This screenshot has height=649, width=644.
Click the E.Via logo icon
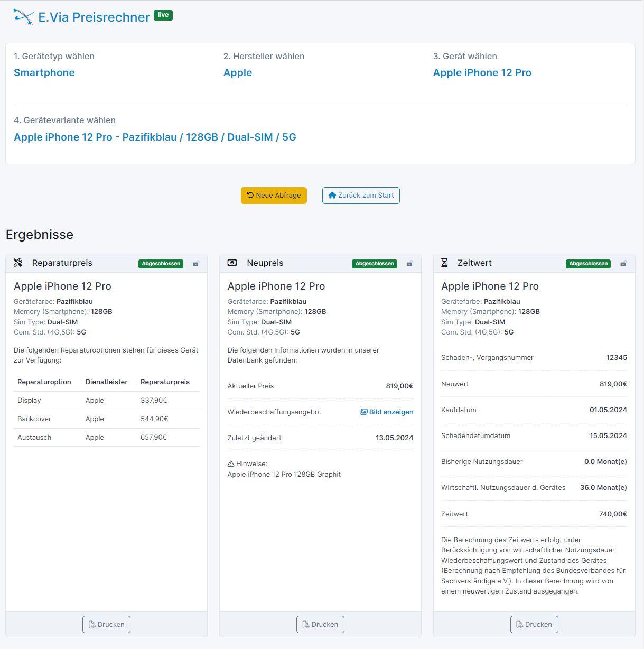point(23,17)
